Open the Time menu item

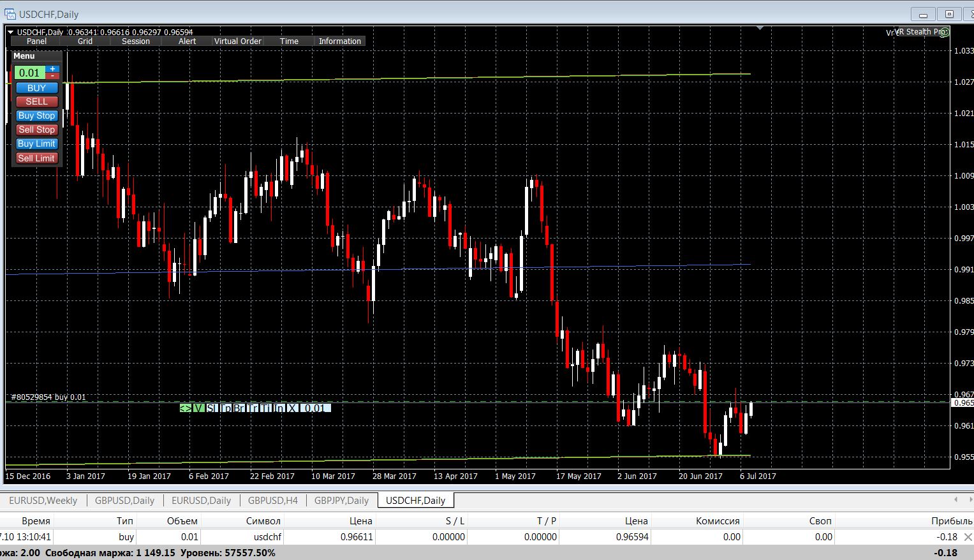click(x=289, y=41)
